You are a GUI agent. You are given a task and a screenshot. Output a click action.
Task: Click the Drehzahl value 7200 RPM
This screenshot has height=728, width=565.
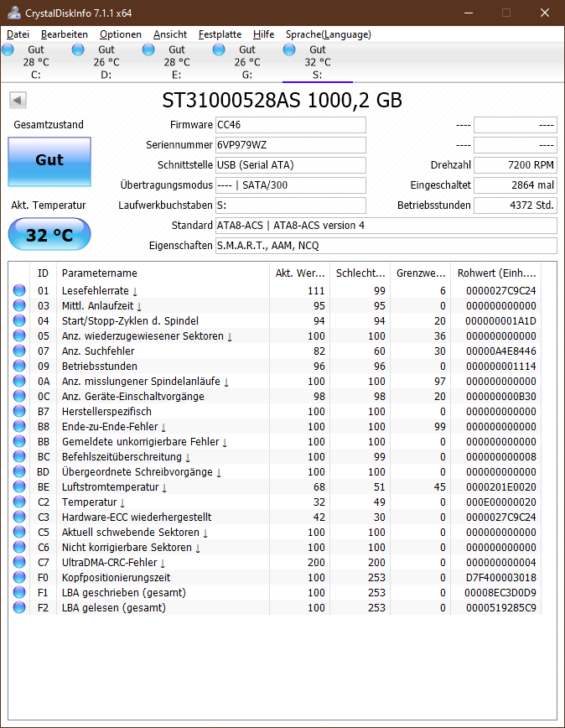click(x=516, y=165)
